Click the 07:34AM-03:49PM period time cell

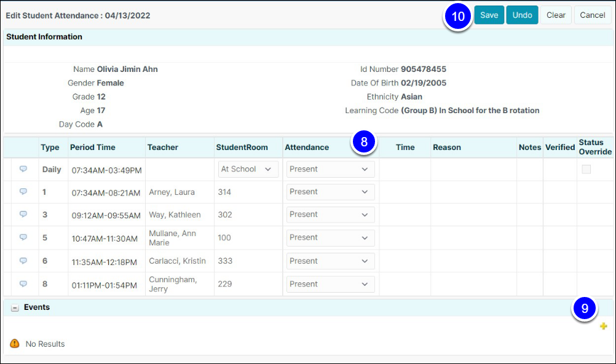[106, 170]
